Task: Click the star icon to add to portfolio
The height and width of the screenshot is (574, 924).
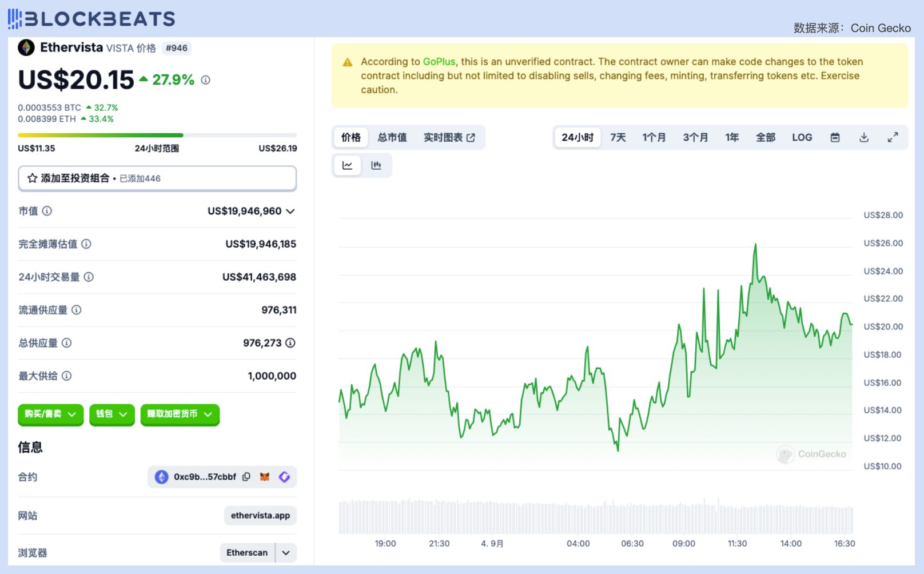Action: [33, 178]
